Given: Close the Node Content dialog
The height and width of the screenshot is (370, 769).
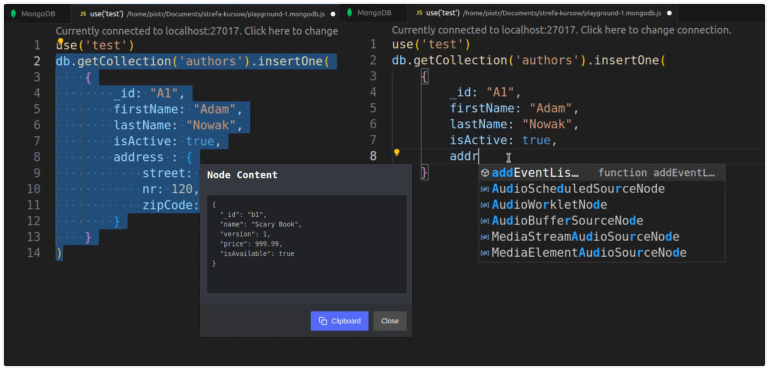Looking at the screenshot, I should 390,321.
